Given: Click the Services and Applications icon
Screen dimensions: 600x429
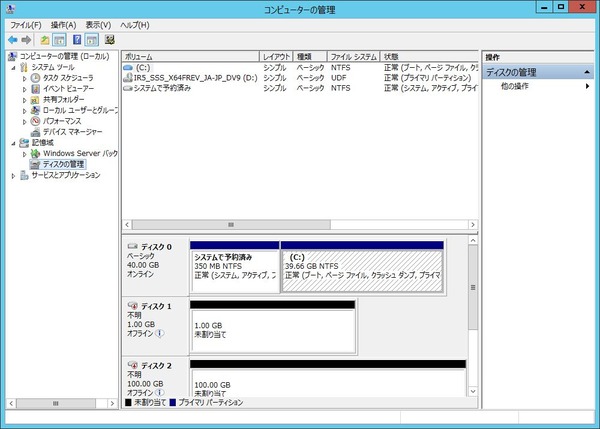Looking at the screenshot, I should [x=24, y=175].
